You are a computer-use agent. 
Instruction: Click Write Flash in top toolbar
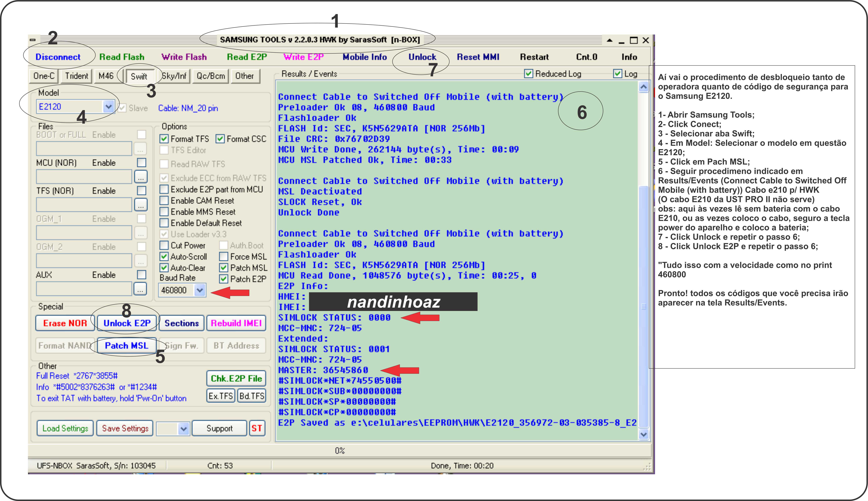(x=184, y=57)
